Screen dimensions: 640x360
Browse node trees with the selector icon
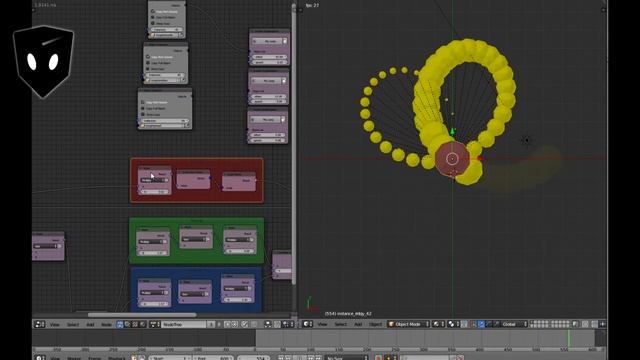(155, 324)
